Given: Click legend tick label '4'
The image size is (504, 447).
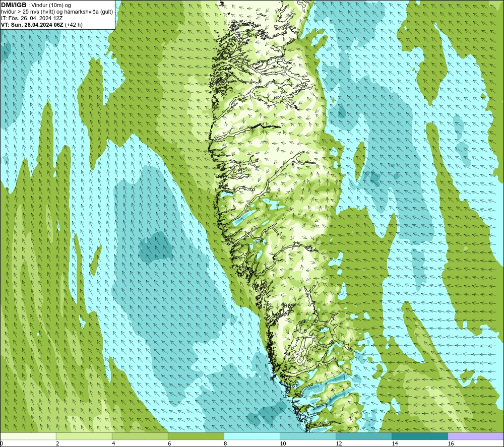Looking at the screenshot, I should tap(113, 443).
